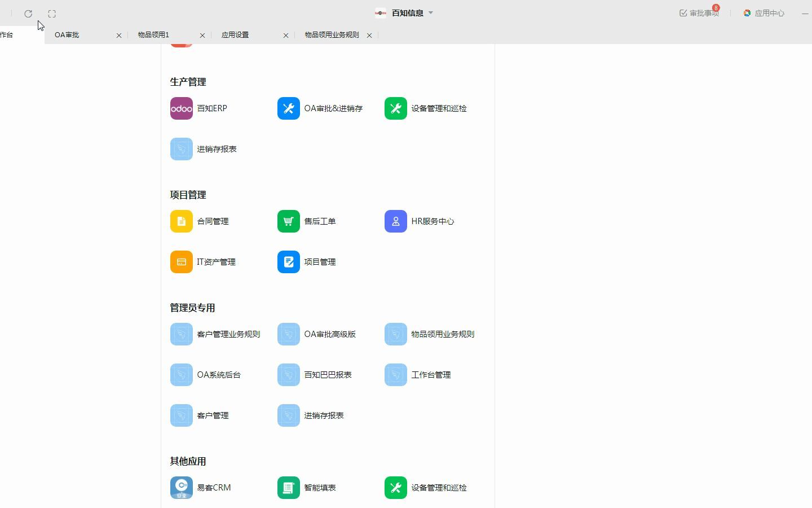Open the HR服务中心 app icon

[x=396, y=221]
